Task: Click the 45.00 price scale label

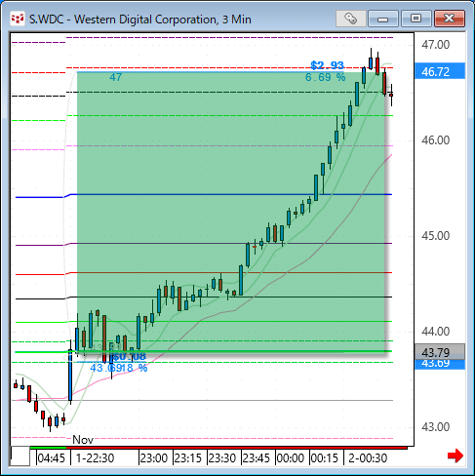Action: 435,236
